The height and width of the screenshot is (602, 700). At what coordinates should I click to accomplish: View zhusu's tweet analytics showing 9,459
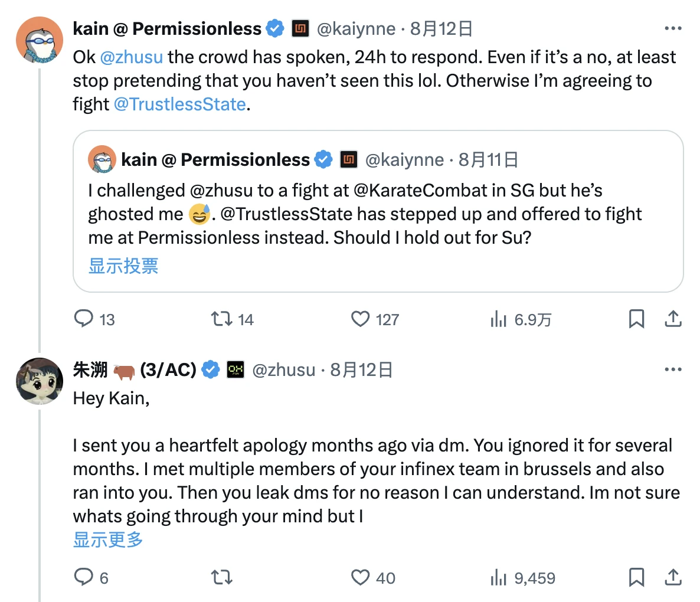coord(499,577)
